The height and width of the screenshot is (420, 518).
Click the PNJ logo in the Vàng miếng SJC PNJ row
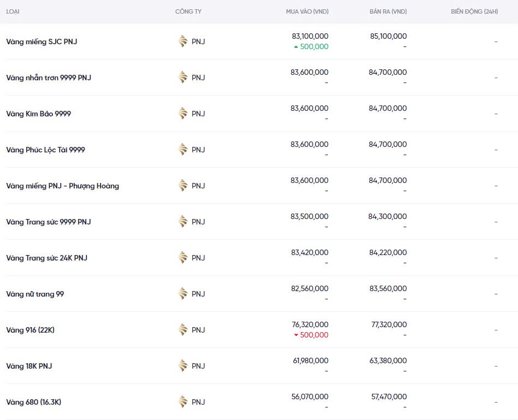pos(183,42)
